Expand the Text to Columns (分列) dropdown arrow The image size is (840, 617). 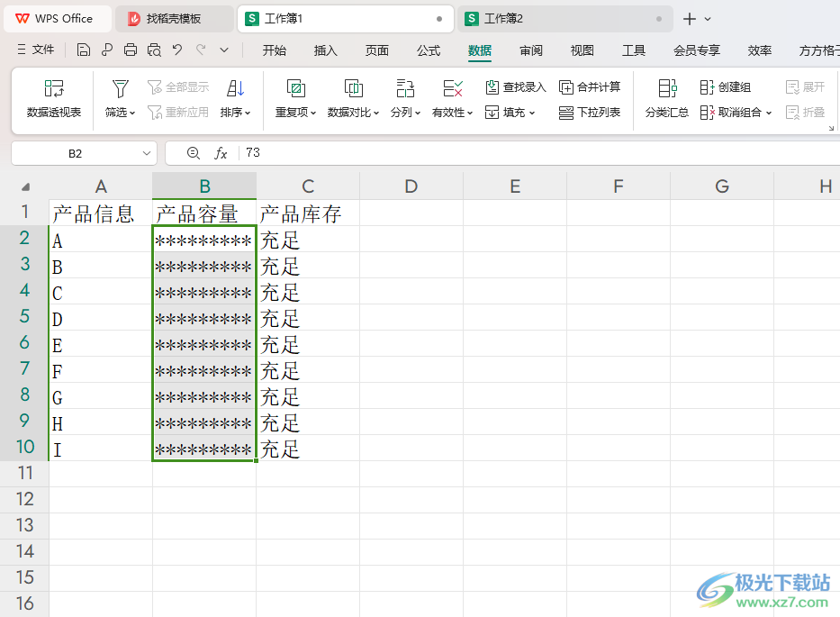(x=418, y=113)
